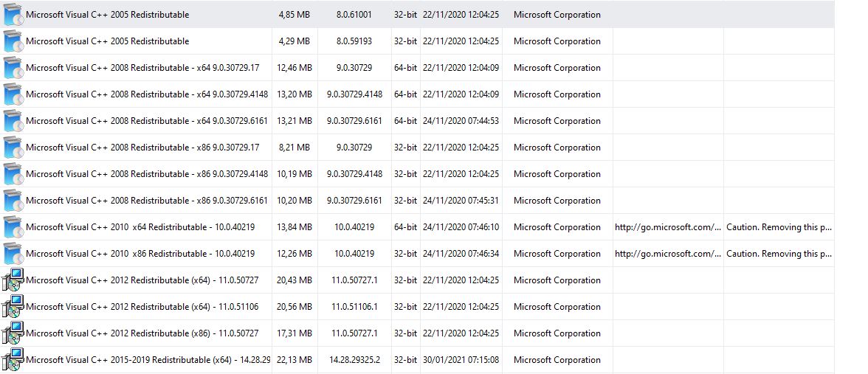Click installer icon of 2015-2019 Redistributable (x64)
Viewport: 868px width, 374px height.
[13, 360]
